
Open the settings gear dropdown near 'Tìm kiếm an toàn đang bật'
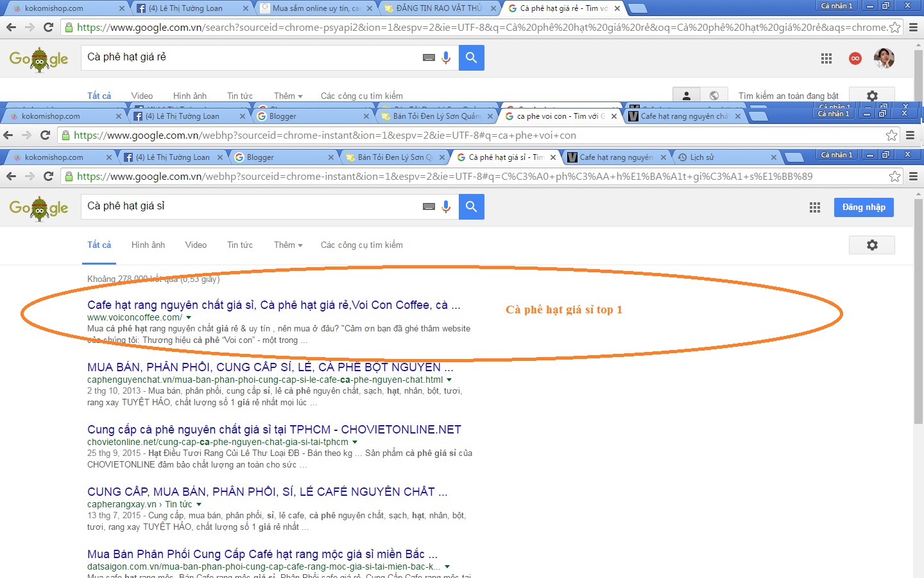tap(872, 96)
